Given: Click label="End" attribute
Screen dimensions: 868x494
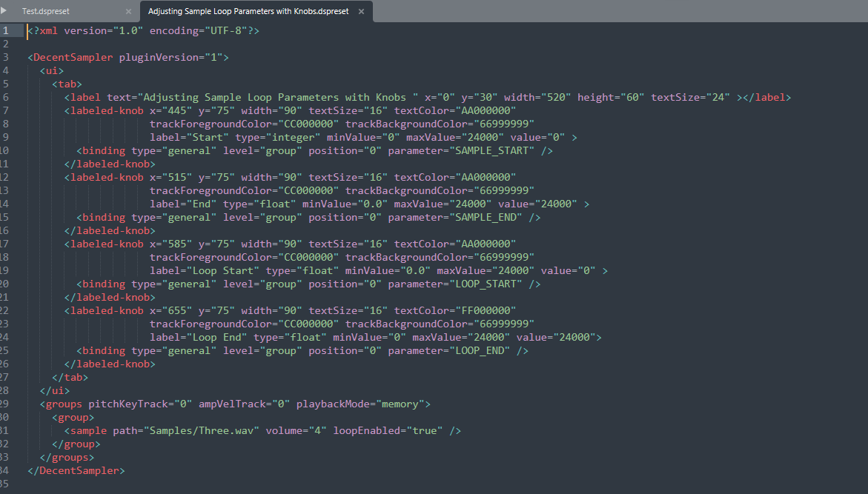Looking at the screenshot, I should [182, 204].
